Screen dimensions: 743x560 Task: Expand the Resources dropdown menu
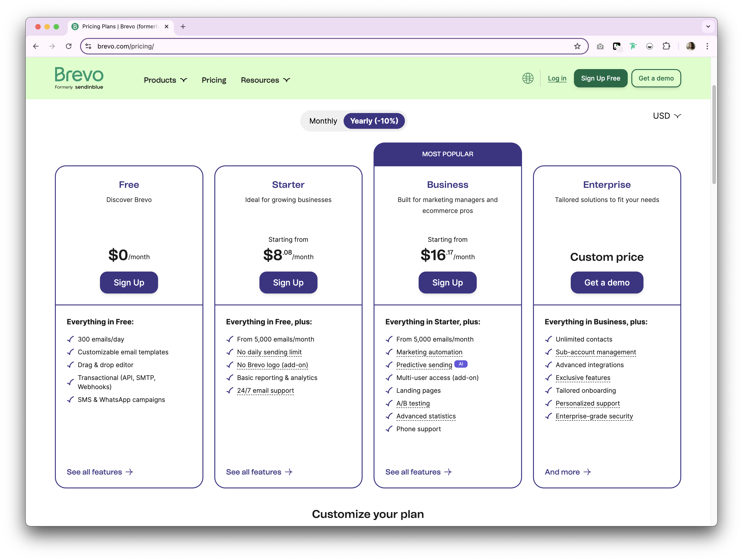coord(265,80)
